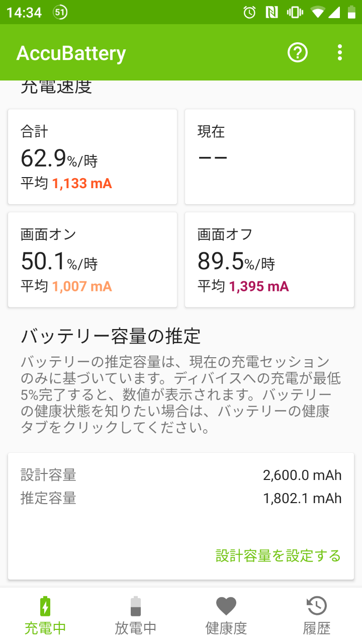The image size is (362, 644).
Task: Tap the NFC status bar icon
Action: click(271, 12)
